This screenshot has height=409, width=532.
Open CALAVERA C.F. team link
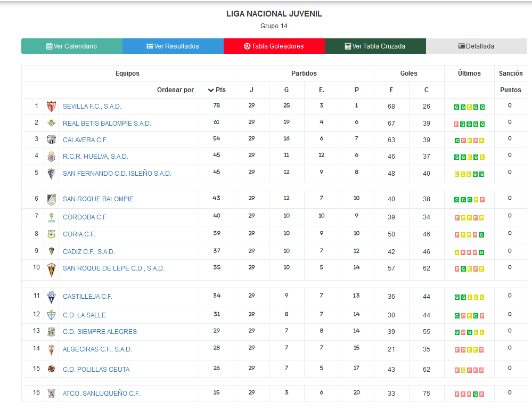pos(85,140)
